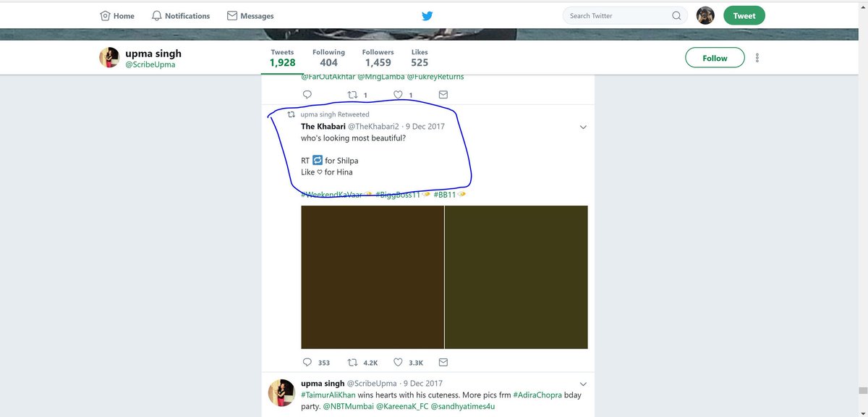Open the @sandhyatimes4u mention
This screenshot has height=417, width=868.
463,406
